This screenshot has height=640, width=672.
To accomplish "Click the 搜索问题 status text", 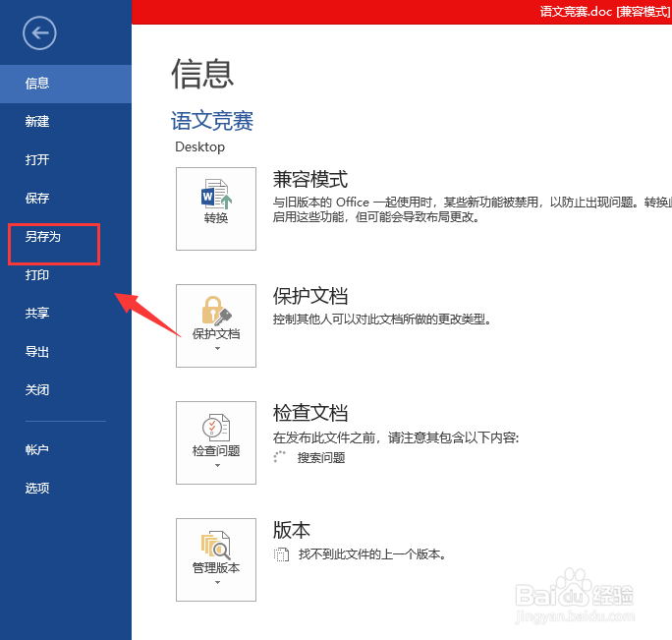I will pos(321,458).
